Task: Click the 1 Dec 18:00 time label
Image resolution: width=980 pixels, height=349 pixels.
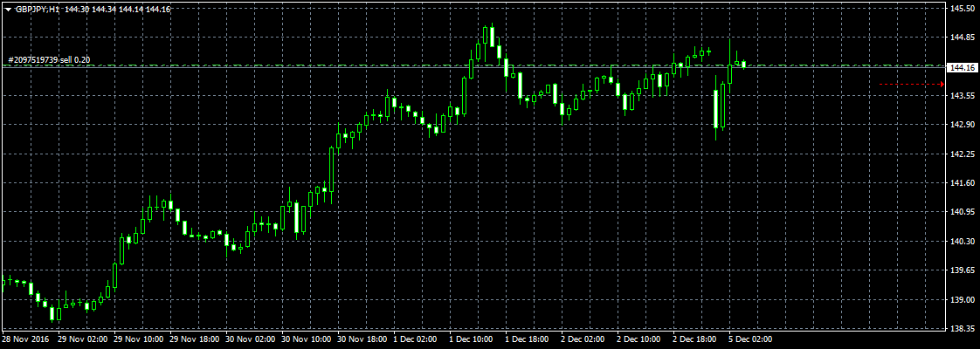Action: [527, 339]
